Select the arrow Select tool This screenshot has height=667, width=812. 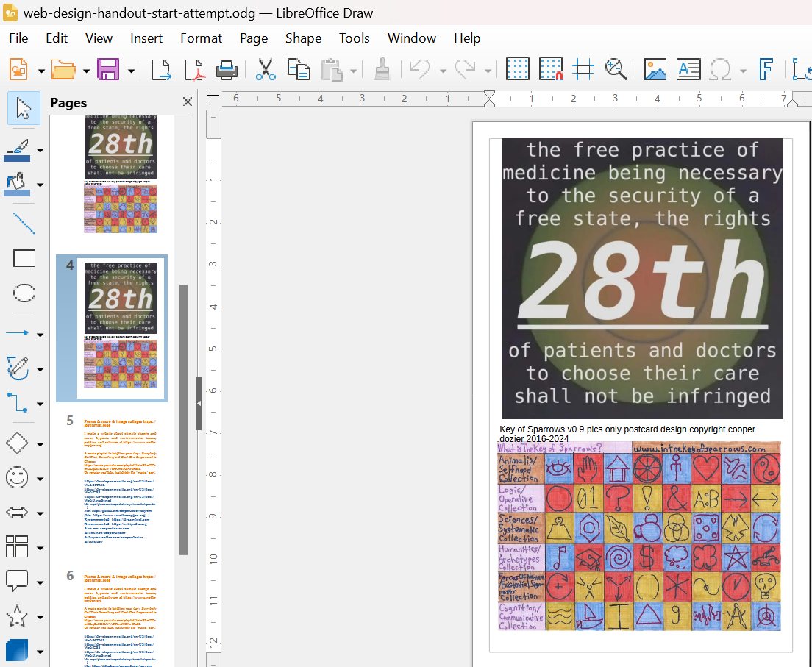pyautogui.click(x=24, y=108)
